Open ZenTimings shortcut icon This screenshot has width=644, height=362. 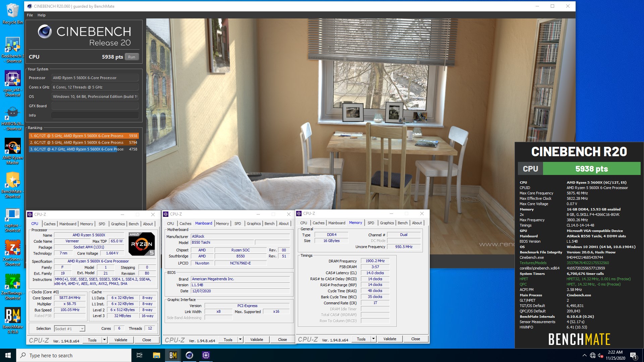[x=12, y=287]
